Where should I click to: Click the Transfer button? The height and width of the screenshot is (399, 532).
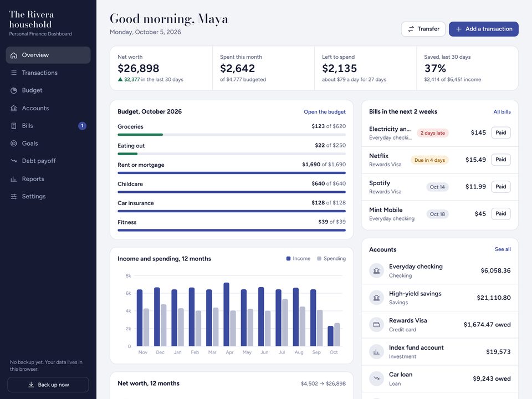[423, 29]
